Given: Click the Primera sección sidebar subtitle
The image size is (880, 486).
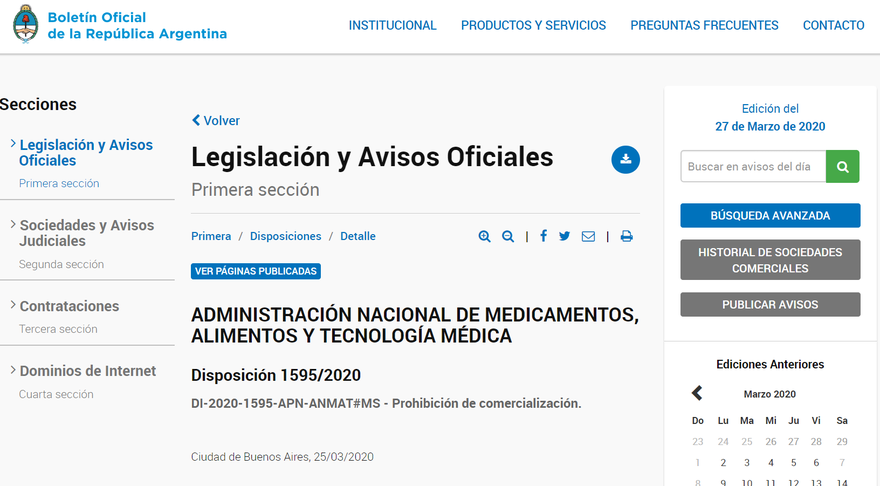Looking at the screenshot, I should pos(59,184).
